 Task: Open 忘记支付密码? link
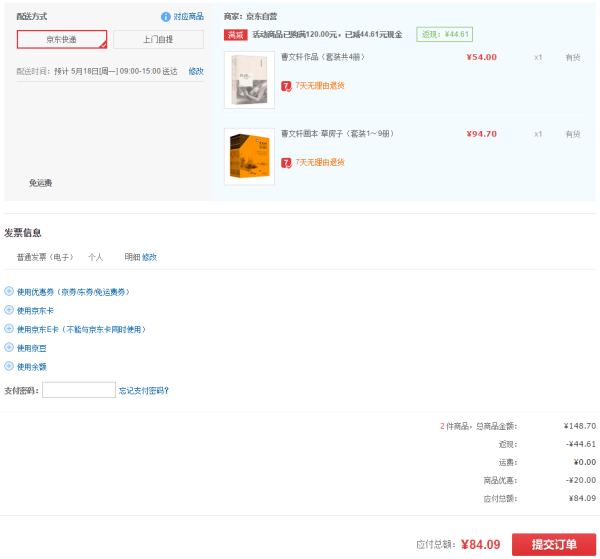pos(144,391)
